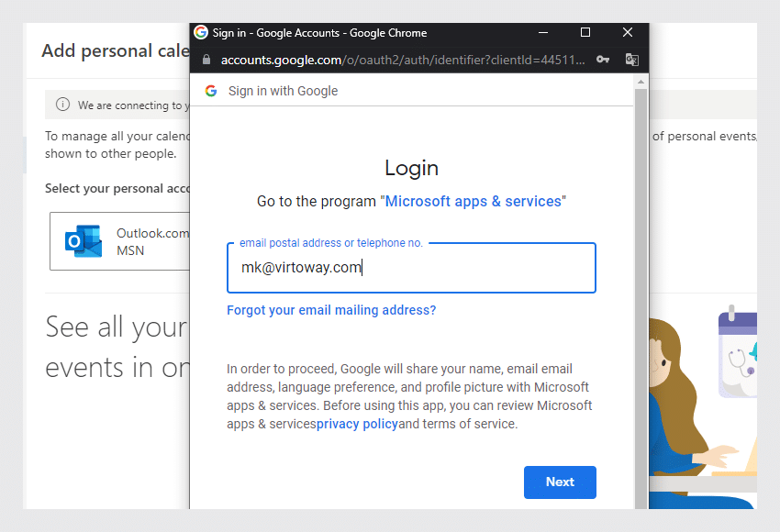The height and width of the screenshot is (532, 780).
Task: Click the lock icon in the address bar
Action: (x=206, y=60)
